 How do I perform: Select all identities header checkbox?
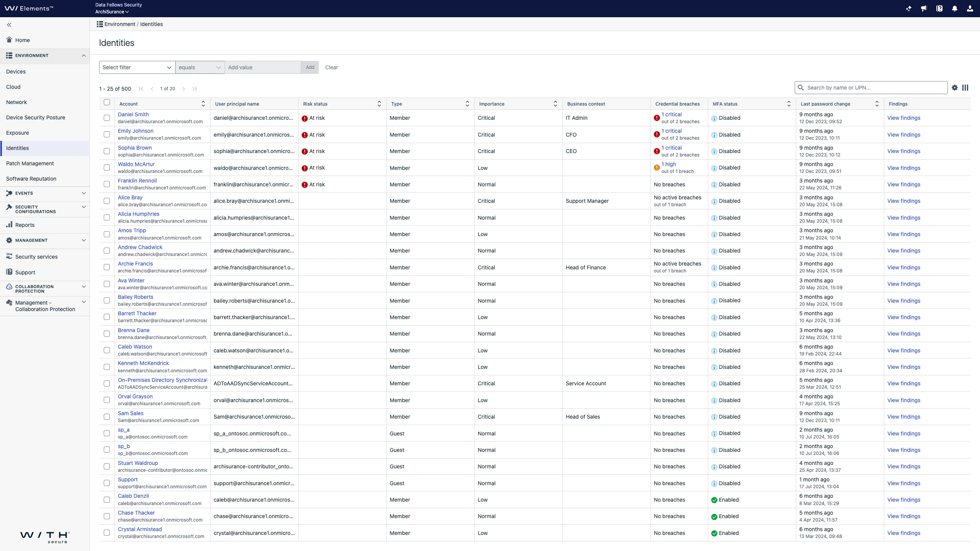107,103
